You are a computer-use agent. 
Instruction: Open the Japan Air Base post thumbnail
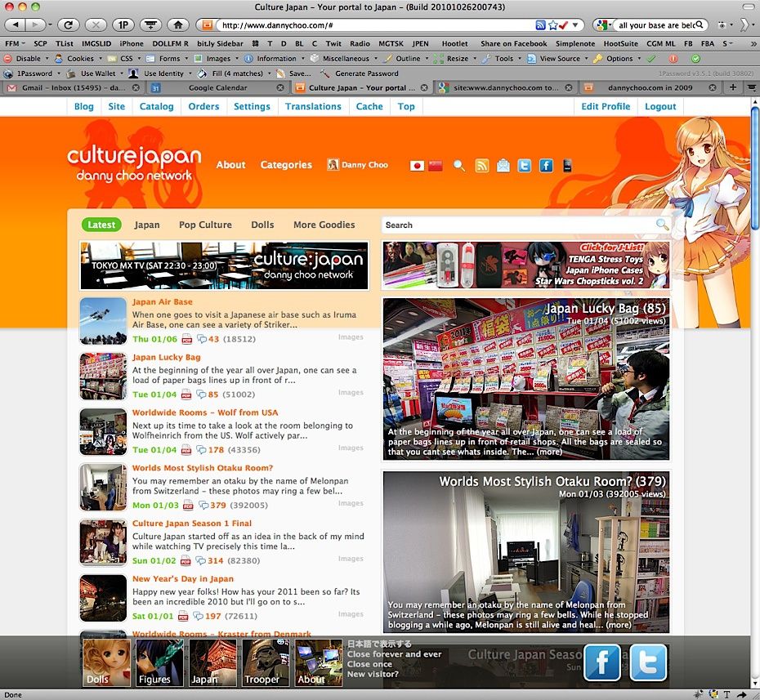coord(103,321)
